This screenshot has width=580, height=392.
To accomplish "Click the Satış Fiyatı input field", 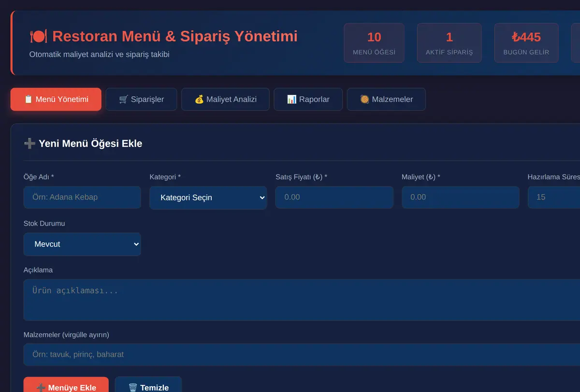I will point(334,197).
